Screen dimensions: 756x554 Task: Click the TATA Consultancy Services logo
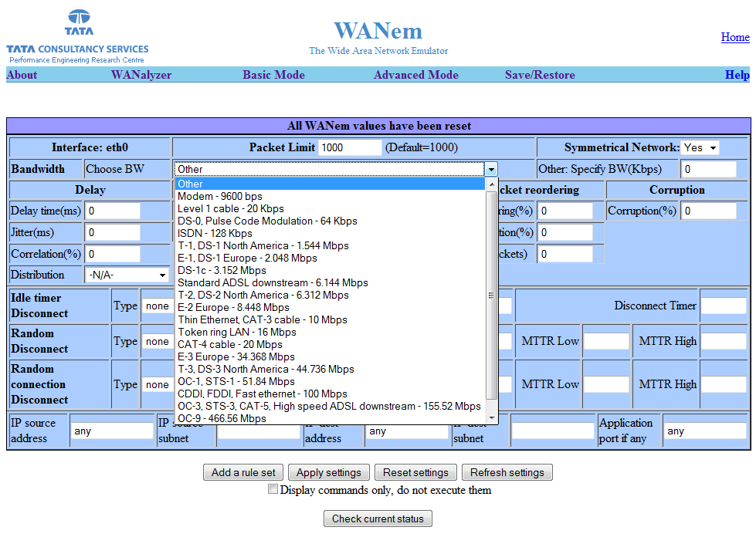77,31
